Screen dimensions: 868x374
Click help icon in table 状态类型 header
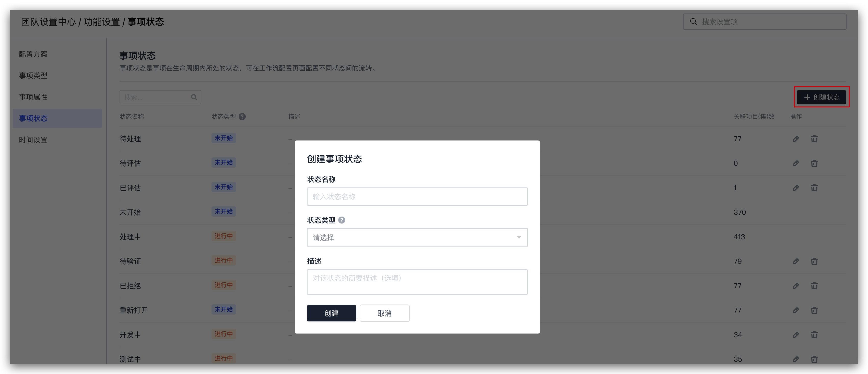tap(242, 117)
